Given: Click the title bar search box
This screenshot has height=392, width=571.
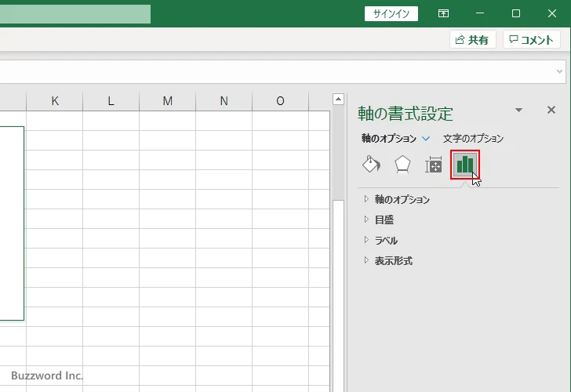Looking at the screenshot, I should (75, 14).
